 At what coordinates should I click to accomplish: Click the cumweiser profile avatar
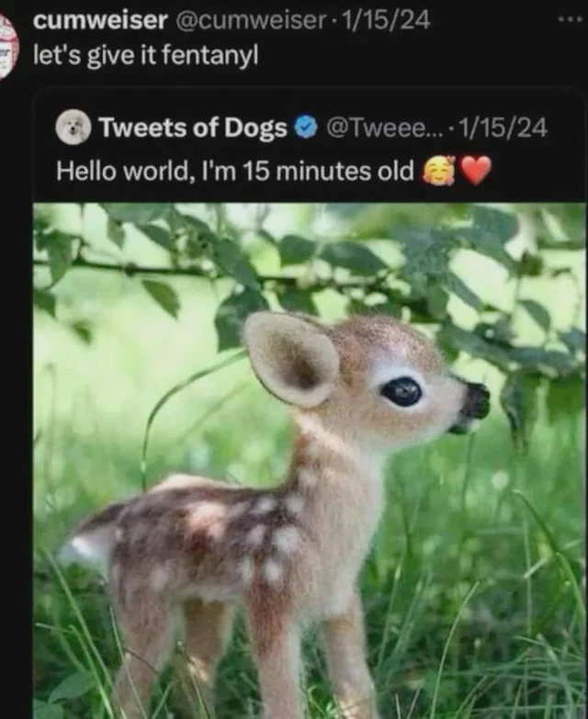pyautogui.click(x=7, y=46)
